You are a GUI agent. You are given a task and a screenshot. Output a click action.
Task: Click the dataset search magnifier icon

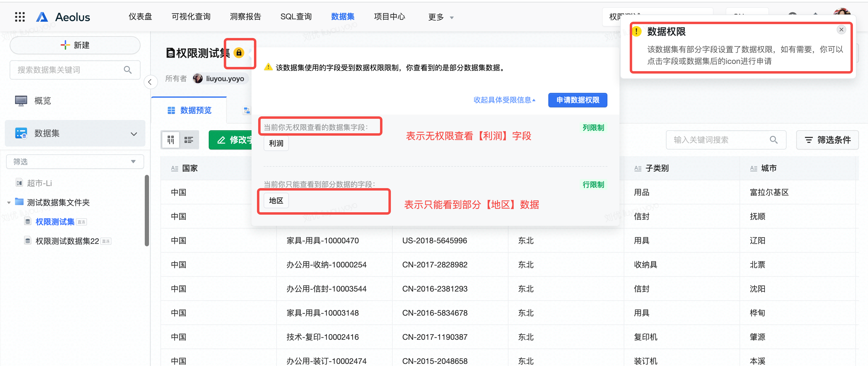pyautogui.click(x=128, y=70)
